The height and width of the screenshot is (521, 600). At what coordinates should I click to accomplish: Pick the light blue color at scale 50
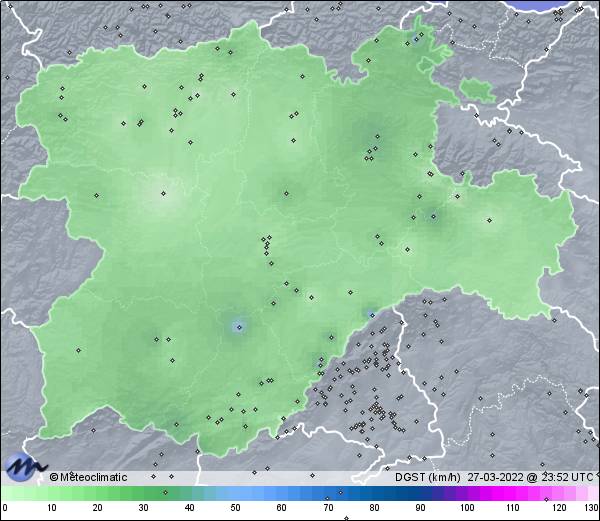tap(235, 493)
